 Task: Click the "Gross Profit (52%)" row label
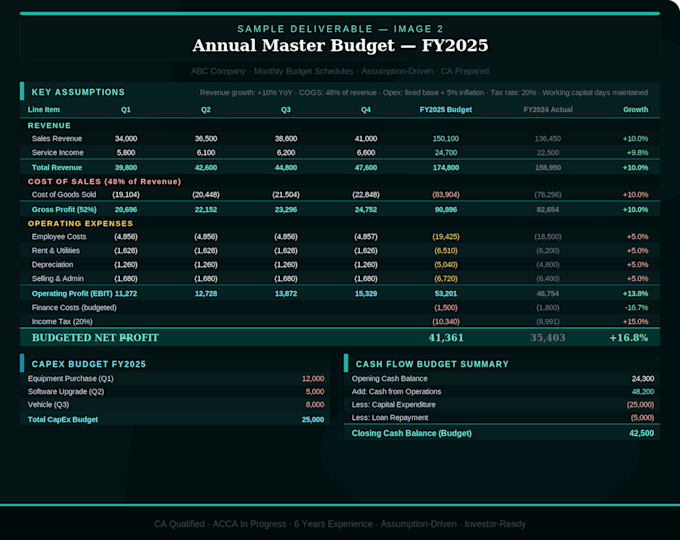click(x=64, y=209)
